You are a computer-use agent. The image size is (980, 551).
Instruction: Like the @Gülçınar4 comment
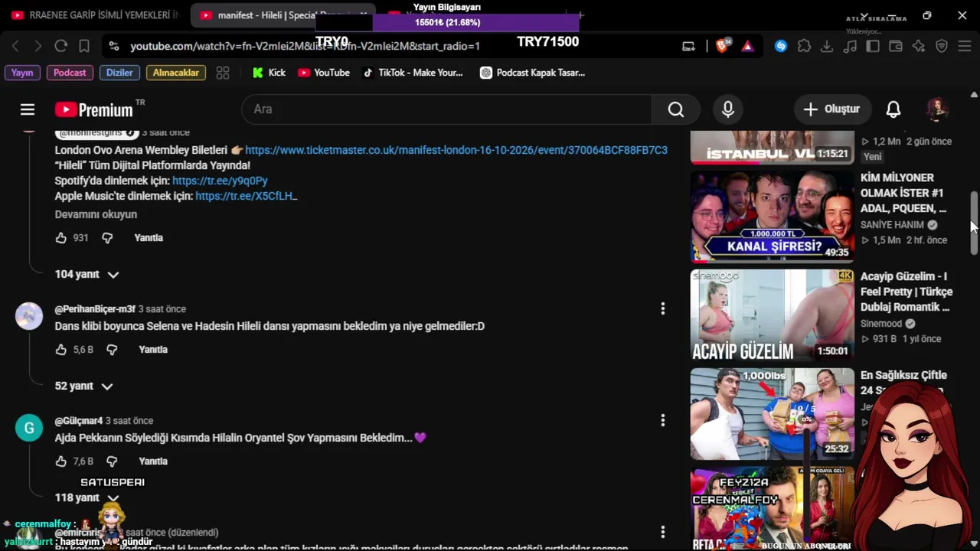pos(61,461)
